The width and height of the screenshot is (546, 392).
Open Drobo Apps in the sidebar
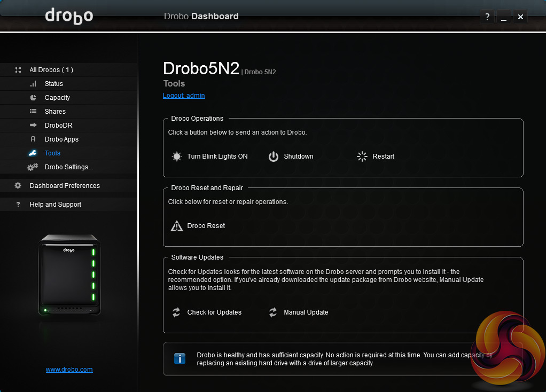pos(61,139)
